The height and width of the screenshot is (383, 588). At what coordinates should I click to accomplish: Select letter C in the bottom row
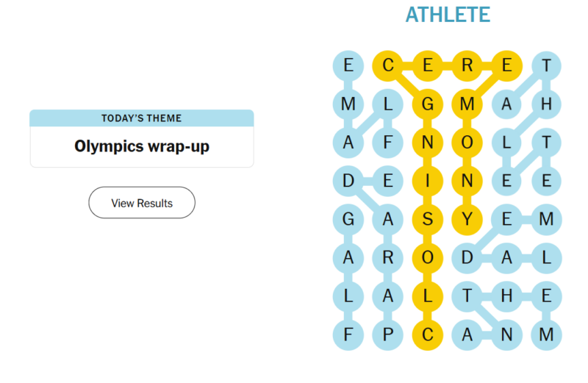(x=427, y=334)
